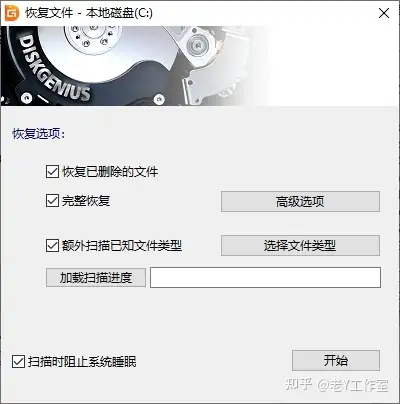Open the 高级选项 settings

(x=300, y=201)
